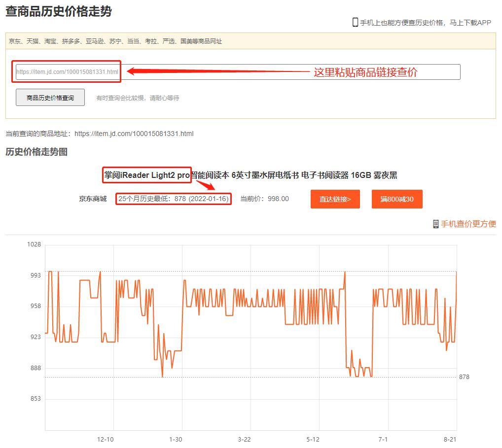The image size is (502, 448).
Task: Click the 满800减30 coupon button
Action: click(397, 199)
